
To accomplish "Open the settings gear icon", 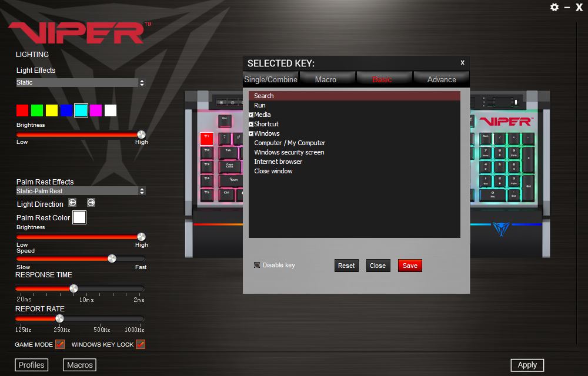I will (554, 7).
